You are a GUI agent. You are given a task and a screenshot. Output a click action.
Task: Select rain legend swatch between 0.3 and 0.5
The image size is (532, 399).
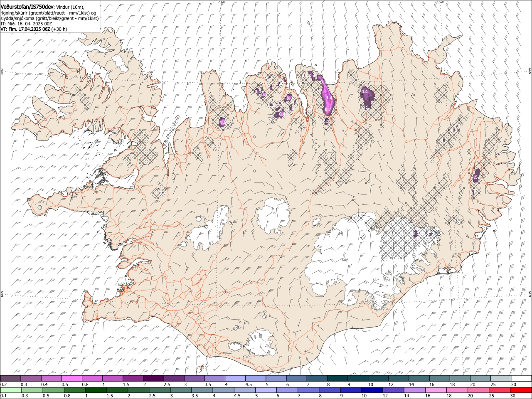pos(32,390)
